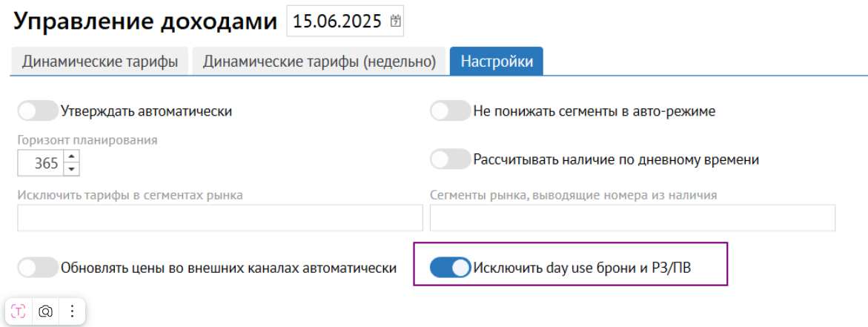
Task: Decrease planning horizon with down arrow
Action: click(x=71, y=169)
